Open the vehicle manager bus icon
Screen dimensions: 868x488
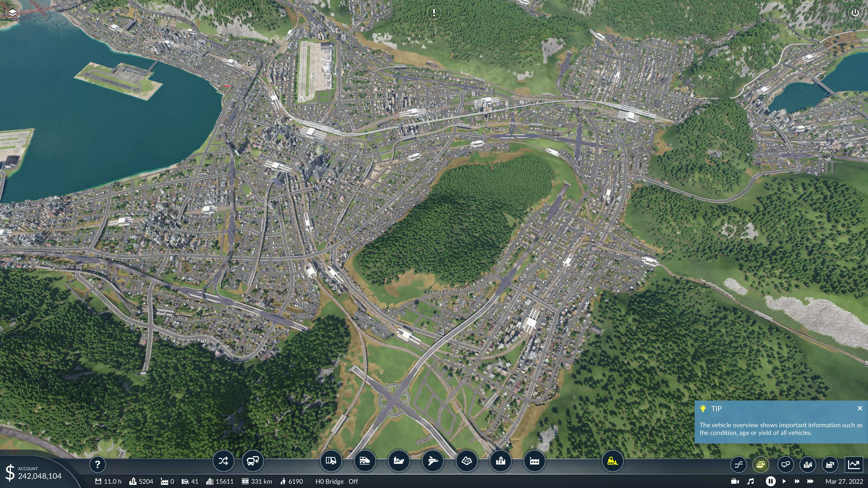pos(253,461)
